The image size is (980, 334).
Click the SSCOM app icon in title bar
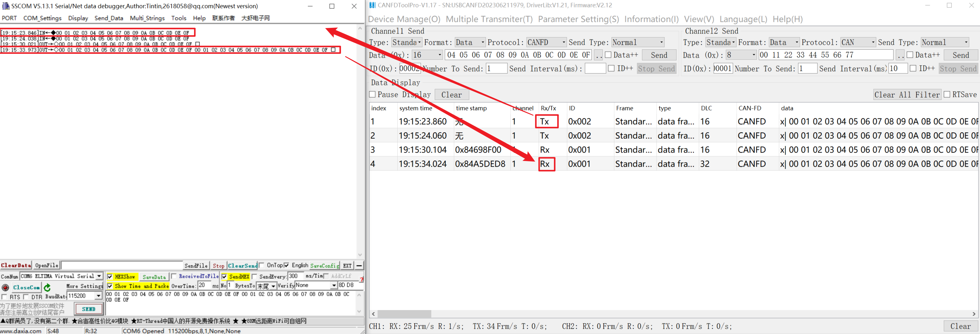[5, 6]
